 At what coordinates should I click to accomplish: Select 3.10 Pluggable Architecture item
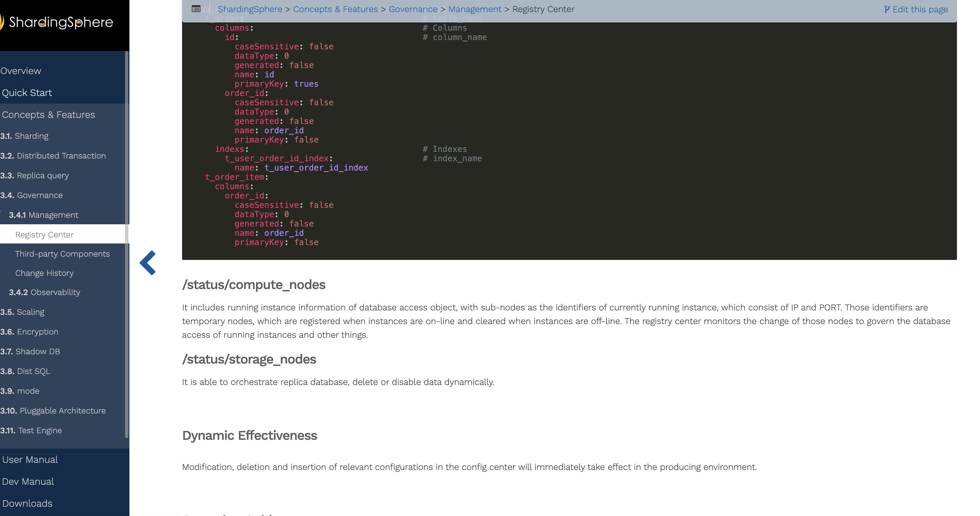53,411
